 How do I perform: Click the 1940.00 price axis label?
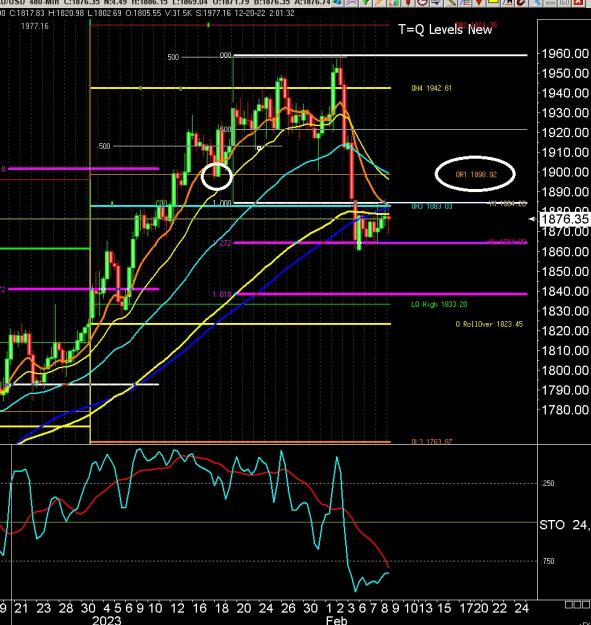tap(564, 93)
